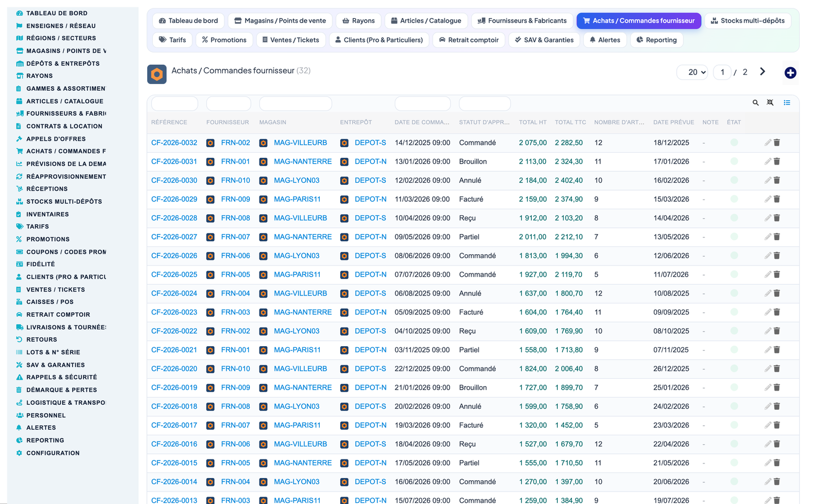Image resolution: width=815 pixels, height=504 pixels.
Task: Click the Référence filter input field
Action: [x=175, y=104]
